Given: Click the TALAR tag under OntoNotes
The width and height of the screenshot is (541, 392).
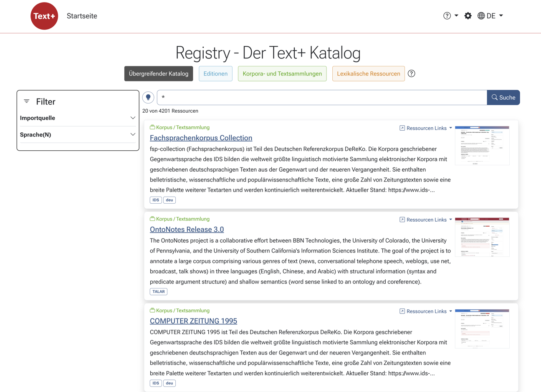Looking at the screenshot, I should pos(159,292).
